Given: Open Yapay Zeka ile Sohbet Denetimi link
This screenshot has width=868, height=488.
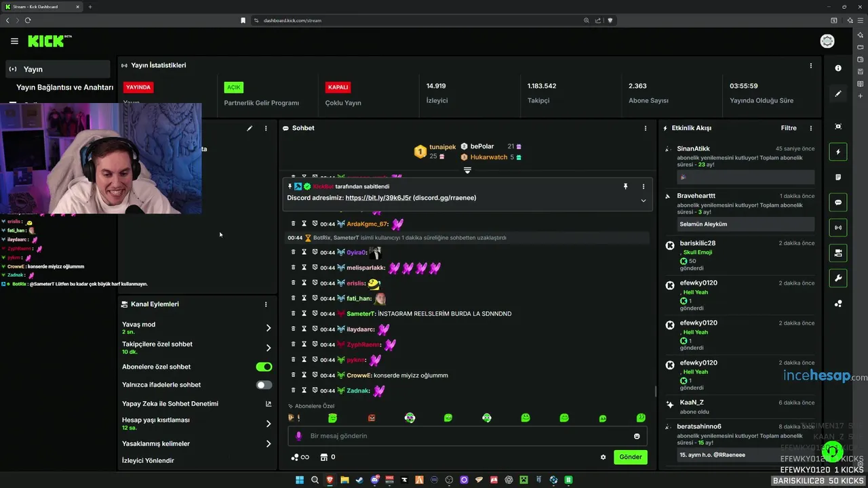Looking at the screenshot, I should 197,404.
